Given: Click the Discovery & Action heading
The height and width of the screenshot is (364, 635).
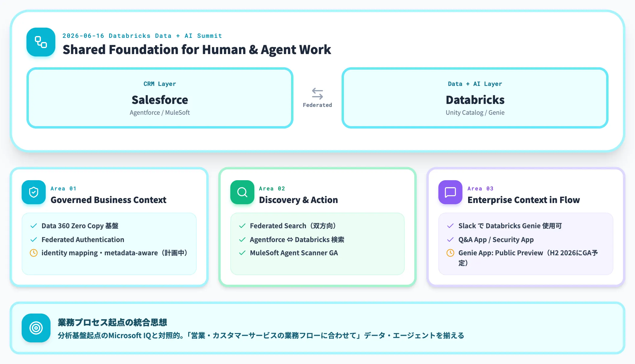Looking at the screenshot, I should pyautogui.click(x=298, y=200).
